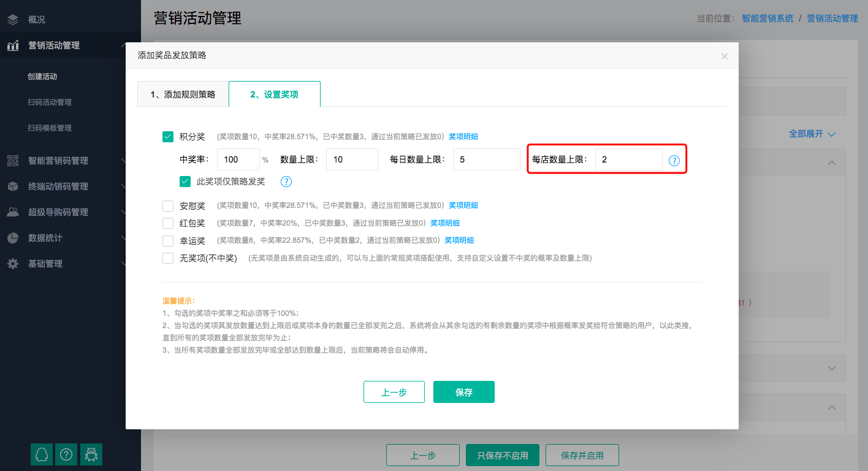Viewport: 868px width, 471px height.
Task: Open 扫码活动管理 submenu item
Action: coord(50,102)
